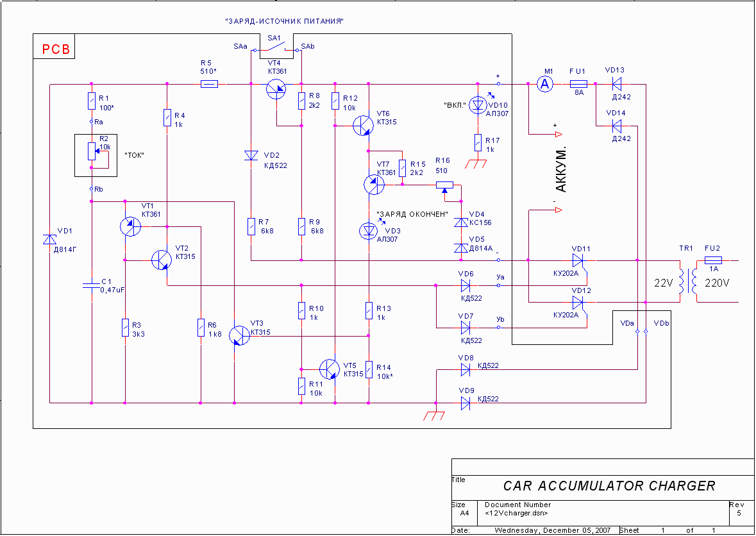Select the VT3 KT315 transistor symbol

click(x=239, y=335)
